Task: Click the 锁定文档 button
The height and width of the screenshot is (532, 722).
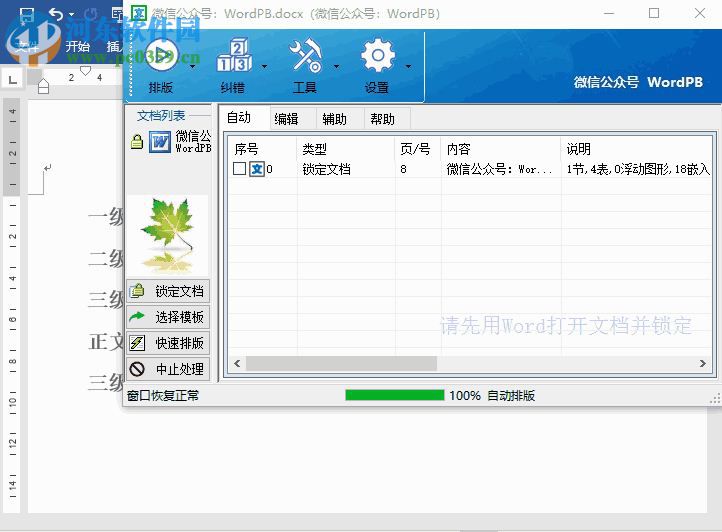Action: click(x=168, y=291)
